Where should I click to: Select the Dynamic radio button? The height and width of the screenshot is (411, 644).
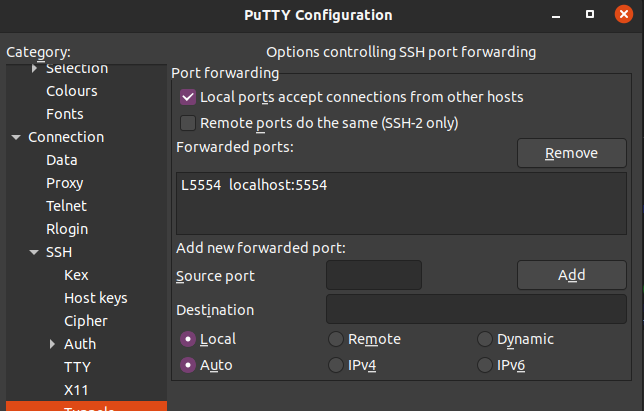(485, 339)
